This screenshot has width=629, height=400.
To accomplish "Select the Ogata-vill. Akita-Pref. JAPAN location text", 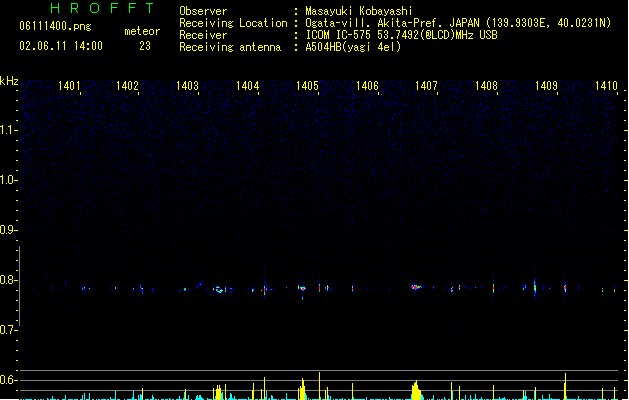I will point(458,23).
